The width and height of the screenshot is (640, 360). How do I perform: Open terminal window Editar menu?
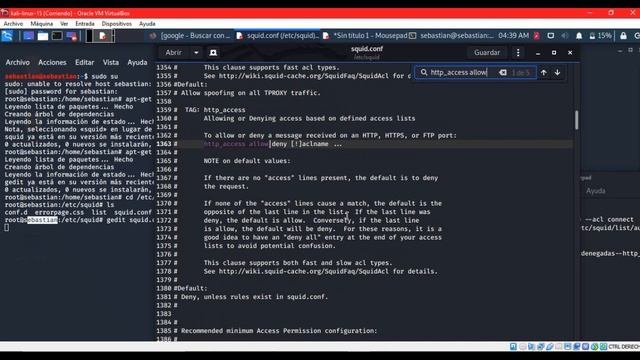[x=84, y=62]
